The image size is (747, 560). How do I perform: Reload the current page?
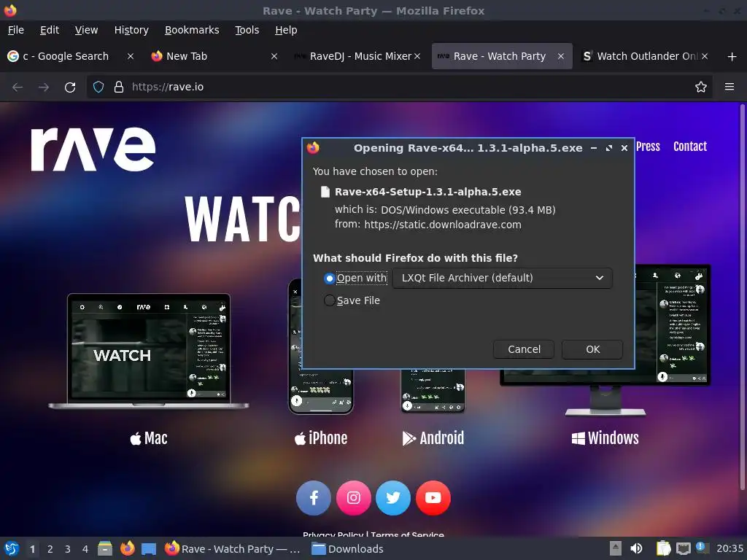click(x=70, y=87)
